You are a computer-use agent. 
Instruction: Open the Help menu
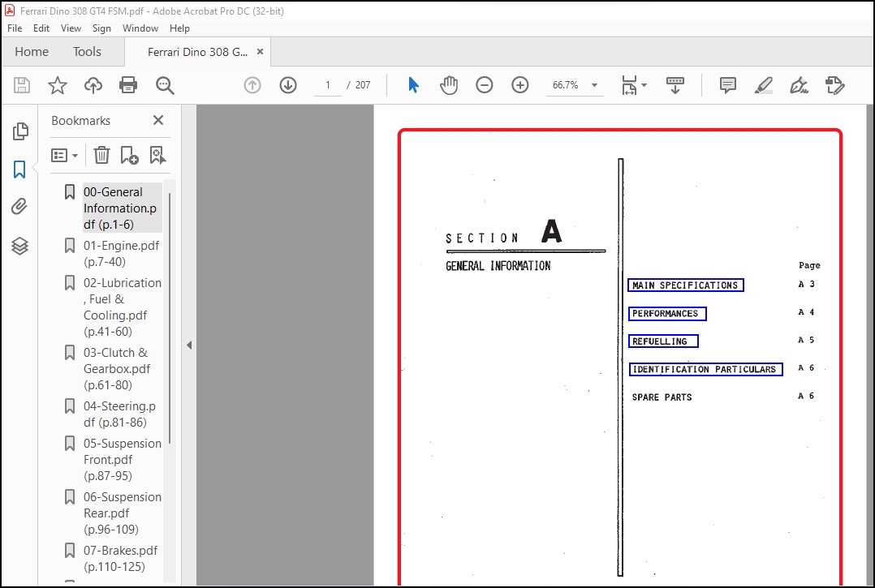click(179, 28)
